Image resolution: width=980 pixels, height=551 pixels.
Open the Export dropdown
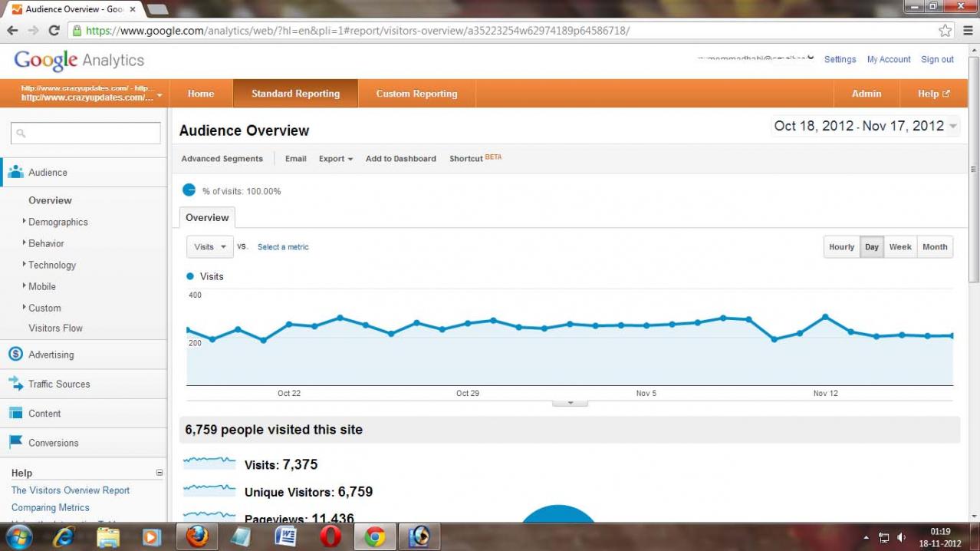(x=336, y=159)
